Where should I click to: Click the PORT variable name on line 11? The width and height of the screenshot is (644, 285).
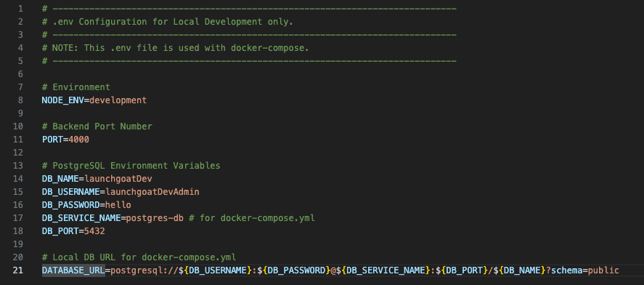pyautogui.click(x=52, y=140)
